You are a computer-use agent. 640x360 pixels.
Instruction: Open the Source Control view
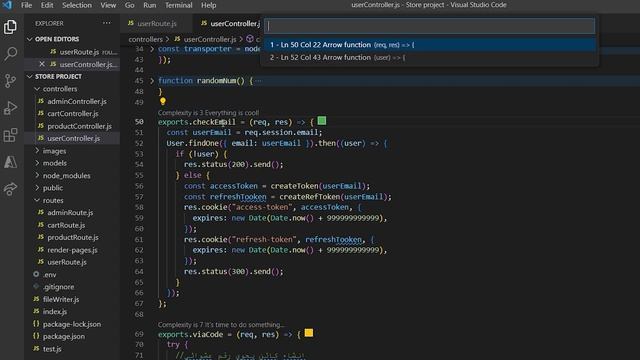coord(10,81)
